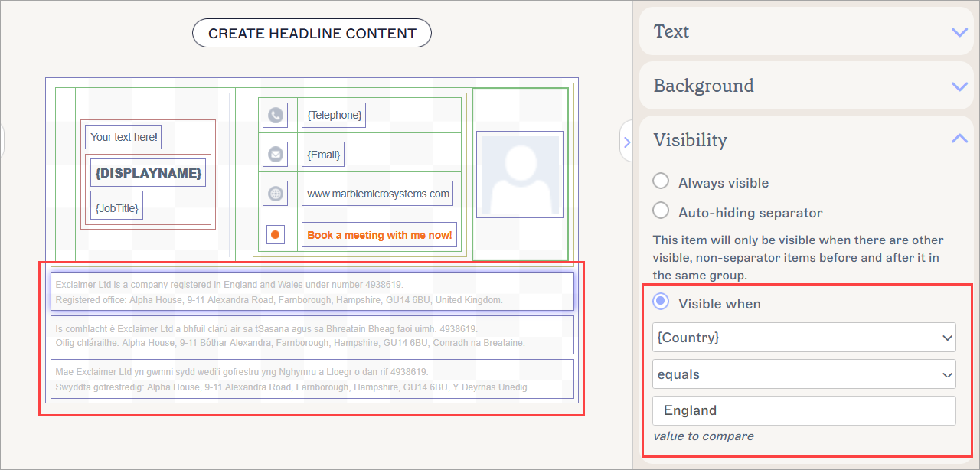This screenshot has width=980, height=470.
Task: Choose the Auto-hiding separator option
Action: pyautogui.click(x=660, y=211)
